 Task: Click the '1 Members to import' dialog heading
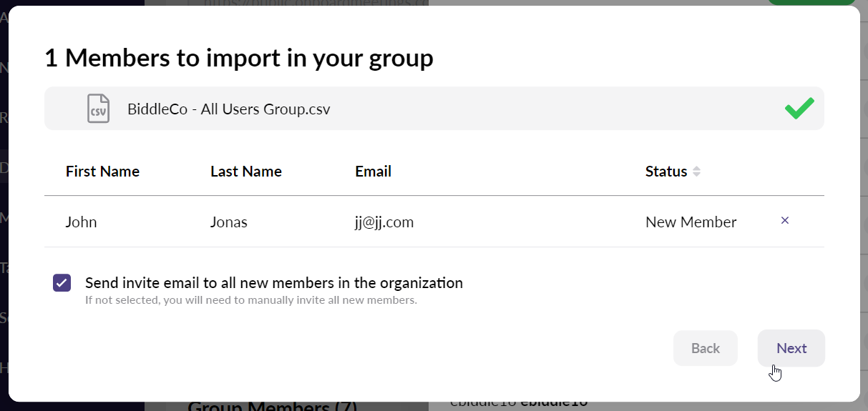[238, 58]
